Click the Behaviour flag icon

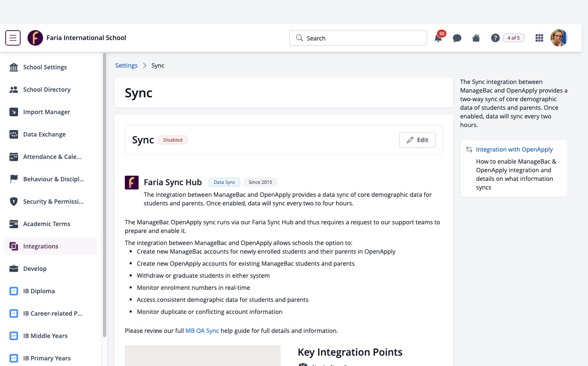pos(14,179)
